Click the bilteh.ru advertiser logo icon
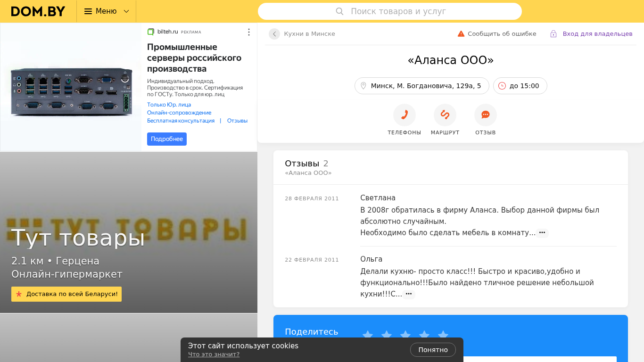Viewport: 644px width, 362px height. [151, 32]
